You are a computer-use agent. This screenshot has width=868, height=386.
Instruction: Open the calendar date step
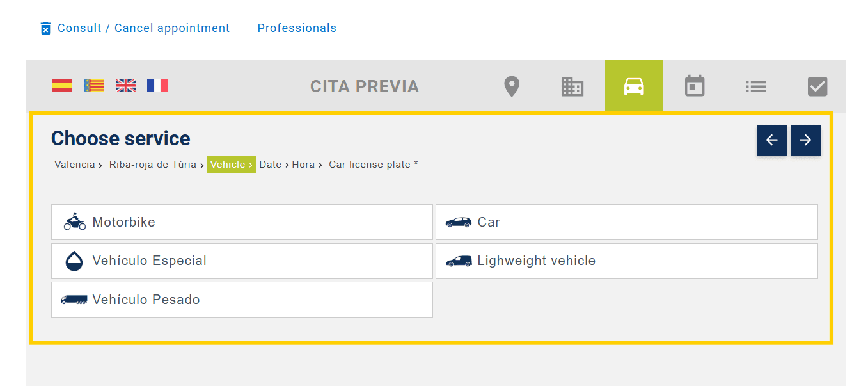(x=695, y=86)
